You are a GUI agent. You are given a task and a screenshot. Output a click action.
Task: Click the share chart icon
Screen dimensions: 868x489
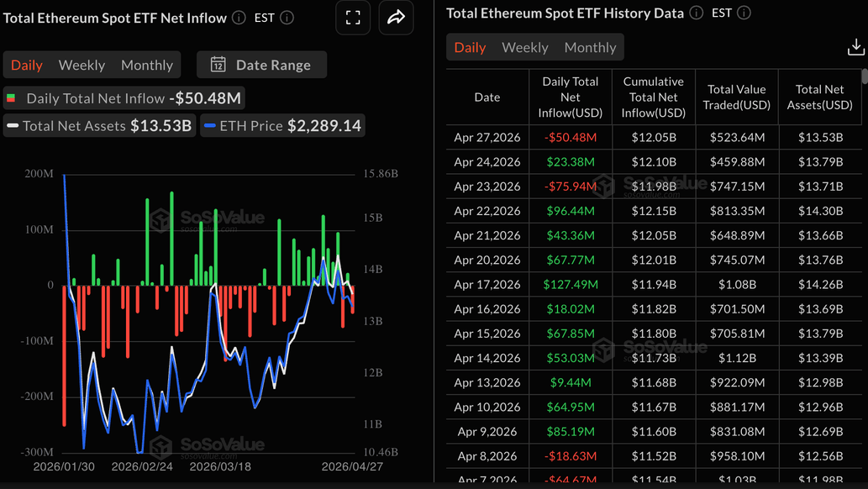pyautogui.click(x=396, y=17)
